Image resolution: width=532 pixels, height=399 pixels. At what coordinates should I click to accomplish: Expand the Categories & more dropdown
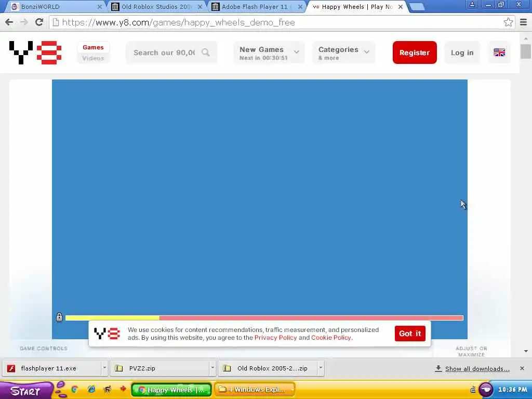pos(343,52)
